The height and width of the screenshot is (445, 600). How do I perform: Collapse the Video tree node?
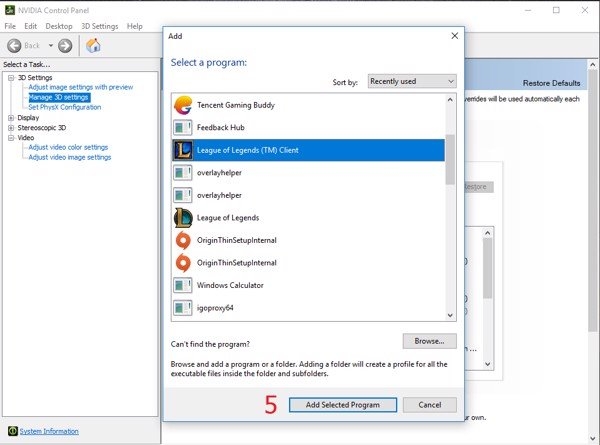(x=11, y=138)
